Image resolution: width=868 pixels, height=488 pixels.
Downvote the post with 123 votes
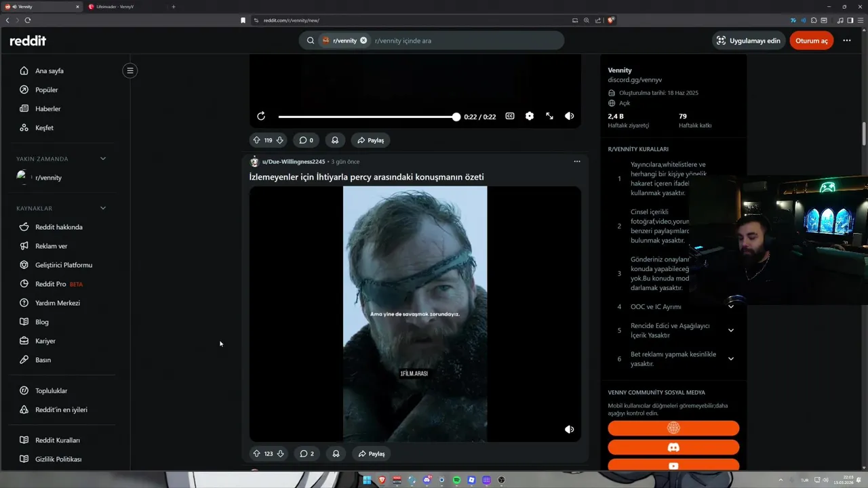281,453
